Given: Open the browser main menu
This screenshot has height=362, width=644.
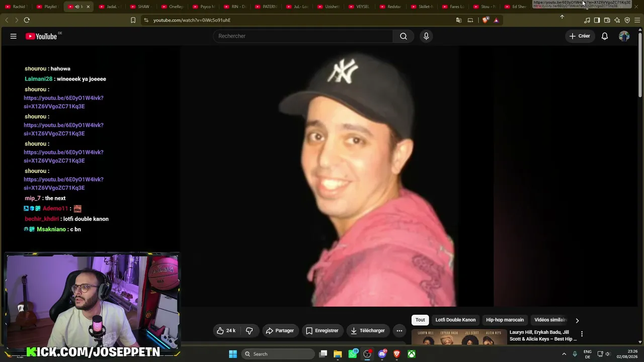Looking at the screenshot, I should 637,20.
